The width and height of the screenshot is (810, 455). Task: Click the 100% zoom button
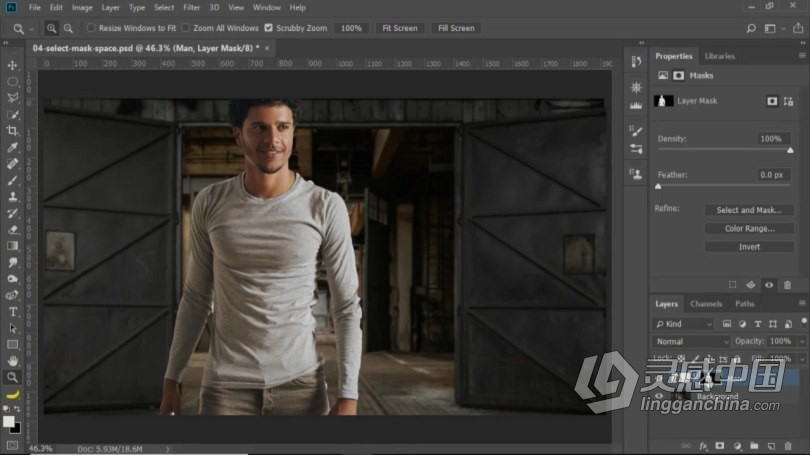point(351,28)
